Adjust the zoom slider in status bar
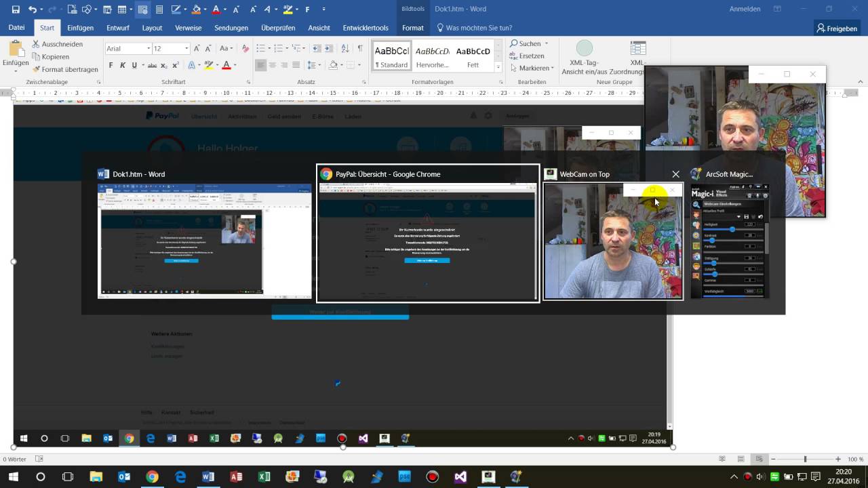Viewport: 868px width, 488px height. point(805,459)
